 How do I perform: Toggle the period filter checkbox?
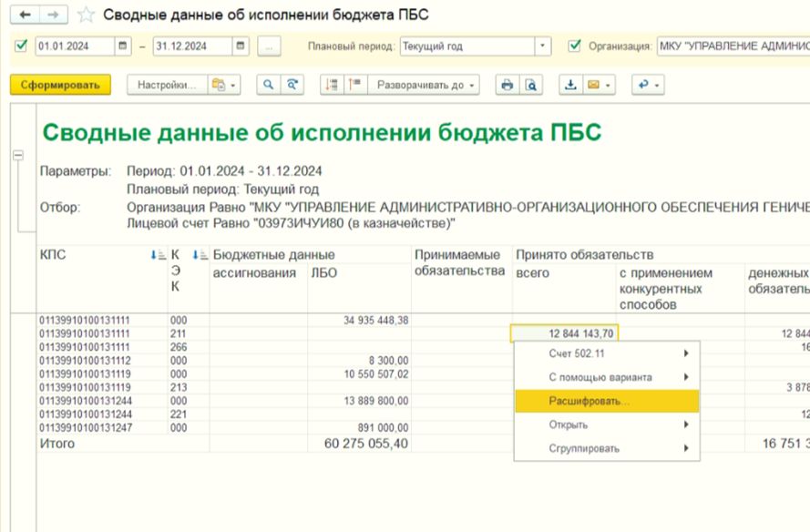pos(21,46)
